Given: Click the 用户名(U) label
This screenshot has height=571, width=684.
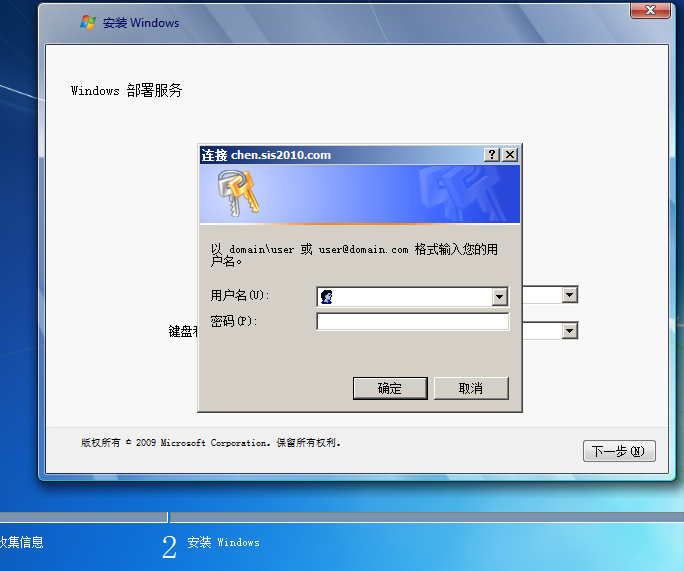Looking at the screenshot, I should [239, 295].
